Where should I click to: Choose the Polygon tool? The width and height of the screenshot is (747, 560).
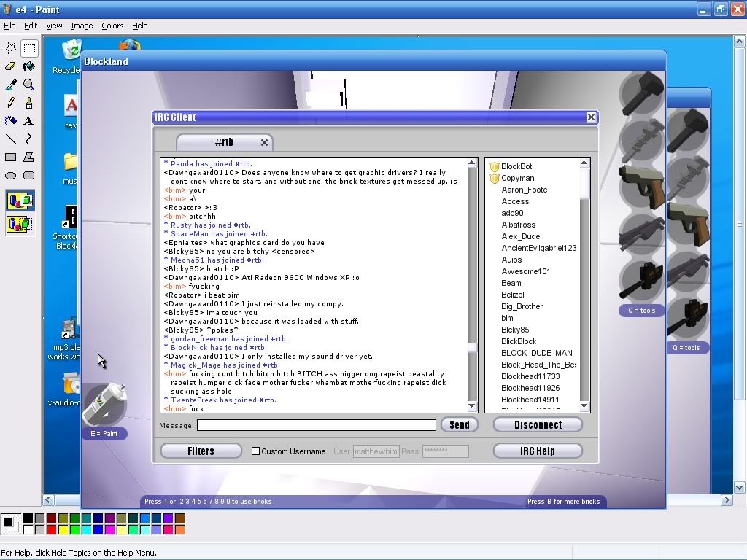point(29,157)
